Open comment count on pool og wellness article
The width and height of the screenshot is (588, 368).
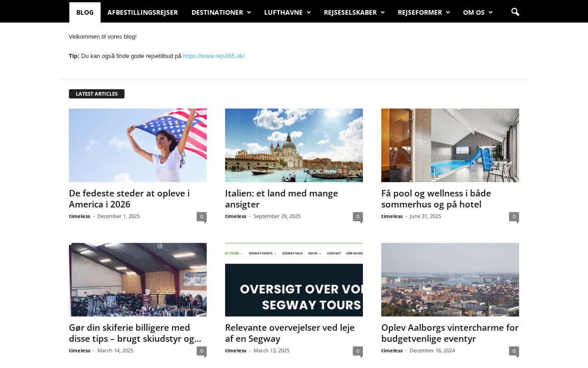click(x=514, y=217)
